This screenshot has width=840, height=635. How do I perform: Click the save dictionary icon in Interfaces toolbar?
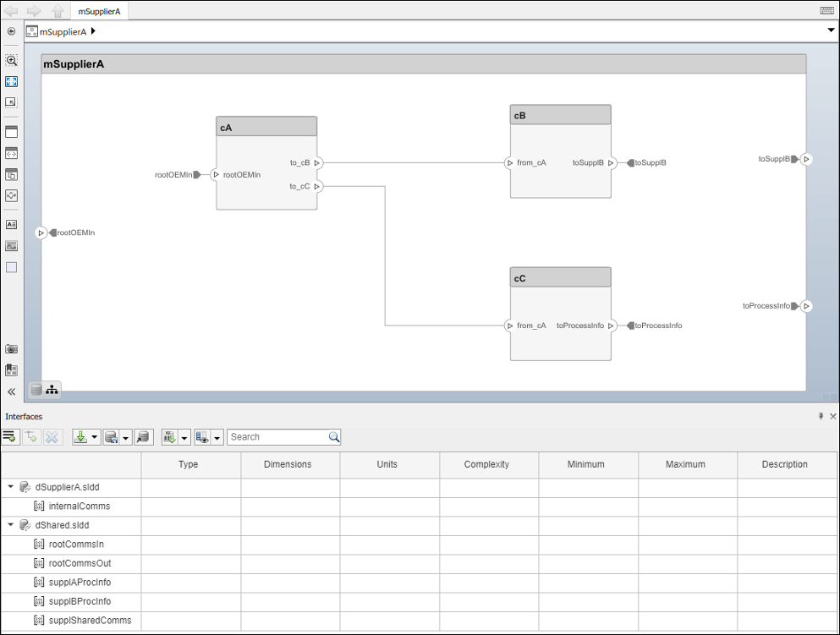(110, 437)
